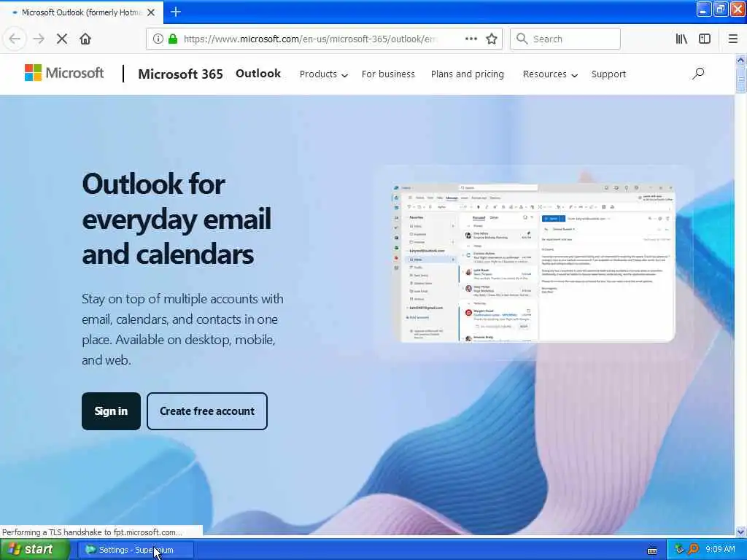Expand the Products dropdown
Viewport: 747px width, 560px height.
pos(323,74)
